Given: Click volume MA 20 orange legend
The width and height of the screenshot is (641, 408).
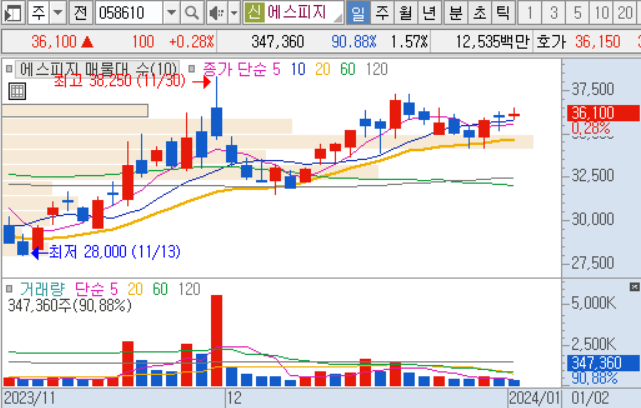Looking at the screenshot, I should pyautogui.click(x=135, y=289).
